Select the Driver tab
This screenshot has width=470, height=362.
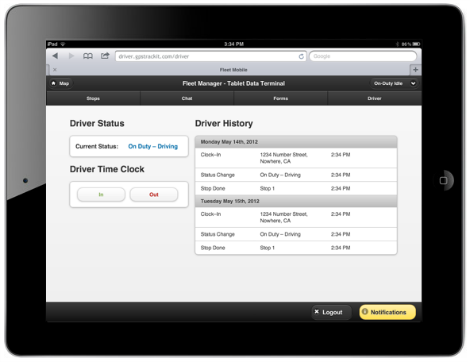[375, 98]
